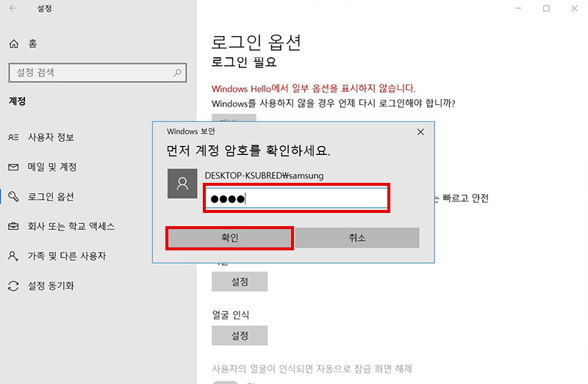Image resolution: width=588 pixels, height=384 pixels.
Task: Click the 설정 button above 얼굴 인식
Action: pos(240,282)
